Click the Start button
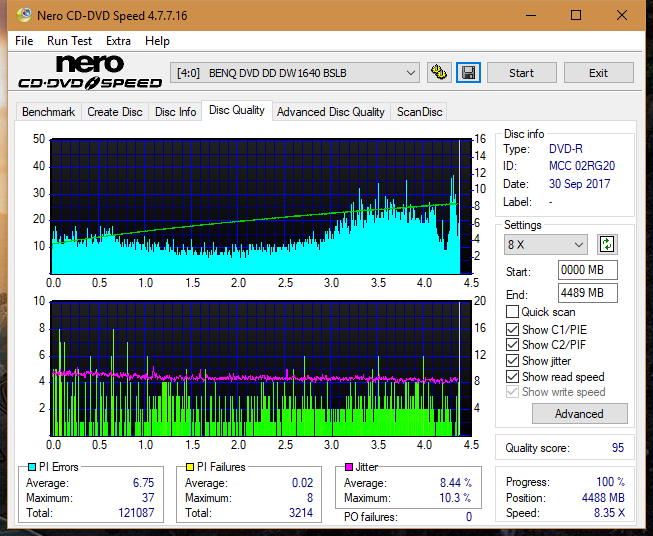The image size is (653, 536). pyautogui.click(x=521, y=73)
